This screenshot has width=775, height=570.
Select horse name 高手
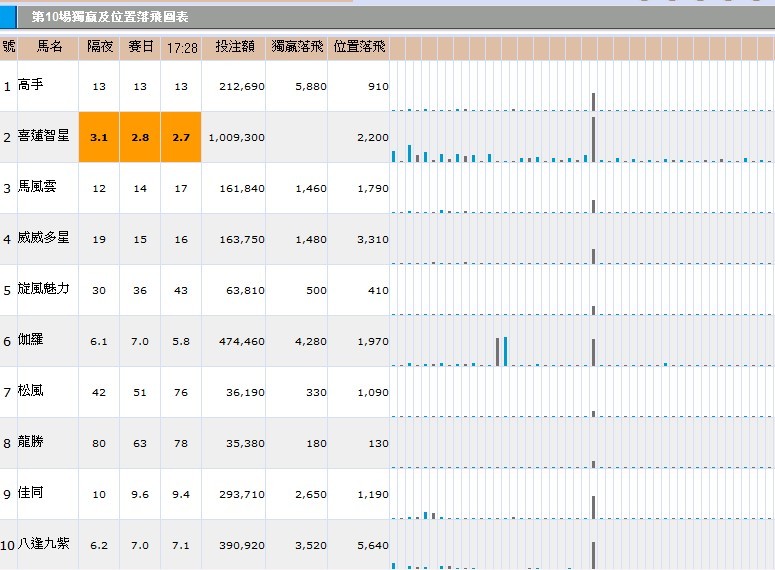tap(31, 85)
